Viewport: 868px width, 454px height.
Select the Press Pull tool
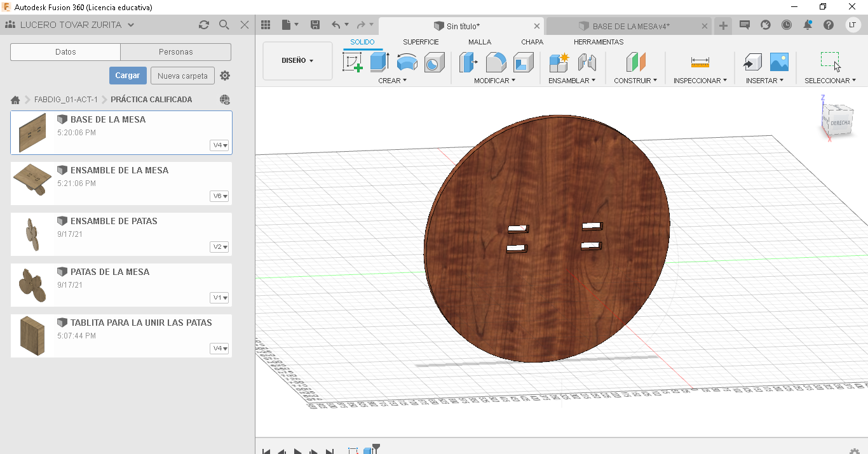(469, 62)
